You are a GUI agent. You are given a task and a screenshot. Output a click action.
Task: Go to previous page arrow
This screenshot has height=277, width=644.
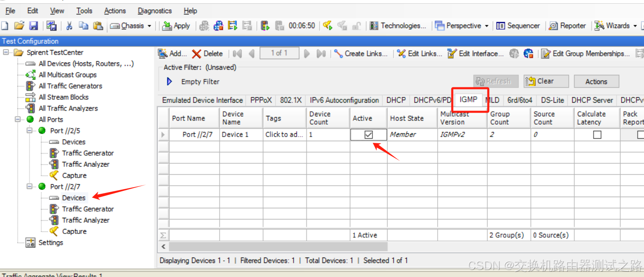(x=251, y=53)
